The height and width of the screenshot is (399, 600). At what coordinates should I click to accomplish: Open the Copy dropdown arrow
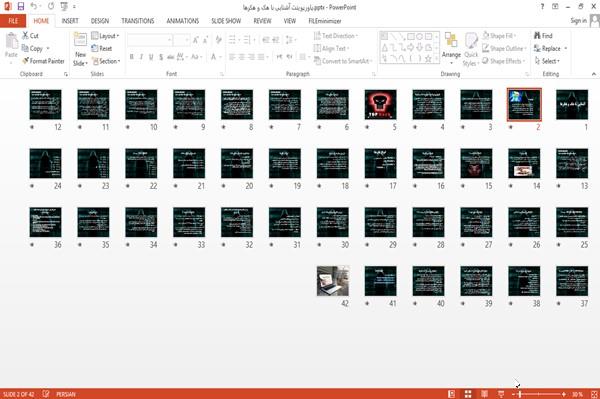[48, 49]
